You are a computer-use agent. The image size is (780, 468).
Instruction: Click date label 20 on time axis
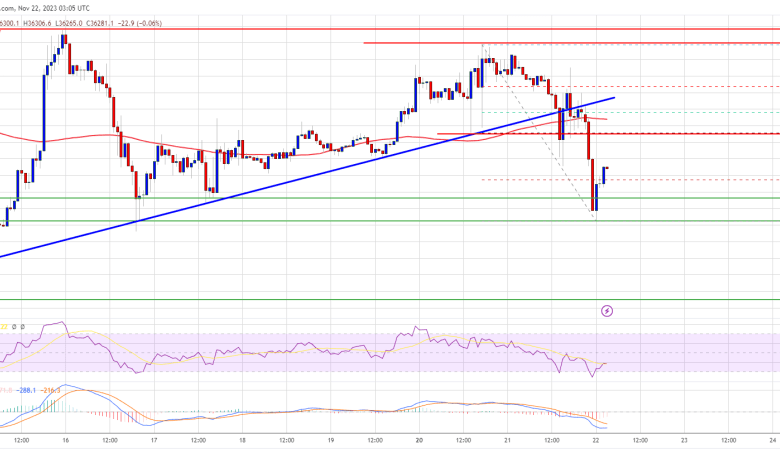click(419, 439)
